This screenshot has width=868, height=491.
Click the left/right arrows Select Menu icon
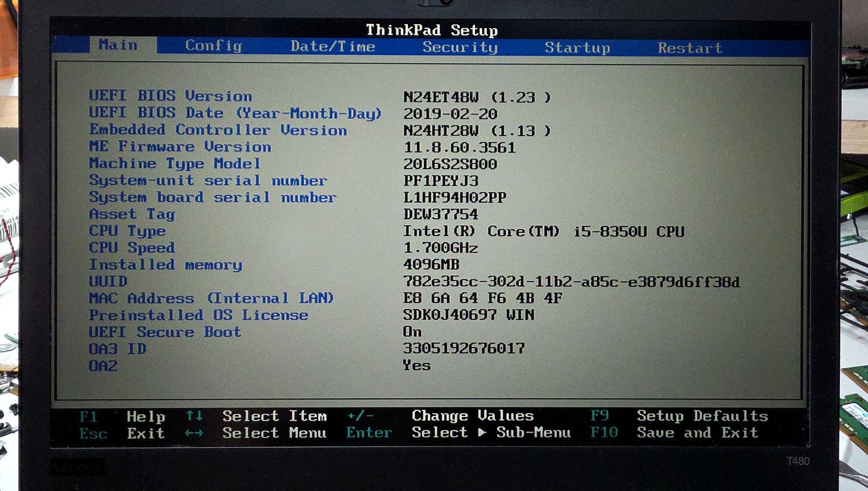pos(194,433)
